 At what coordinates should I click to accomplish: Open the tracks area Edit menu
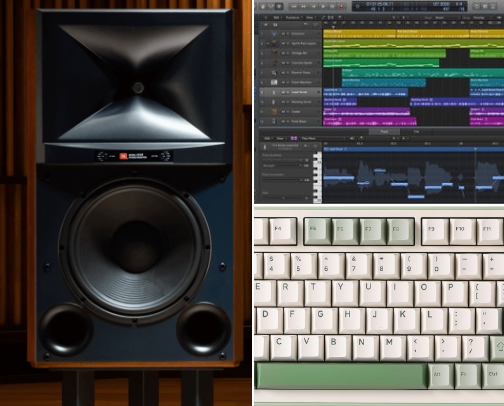click(x=276, y=17)
